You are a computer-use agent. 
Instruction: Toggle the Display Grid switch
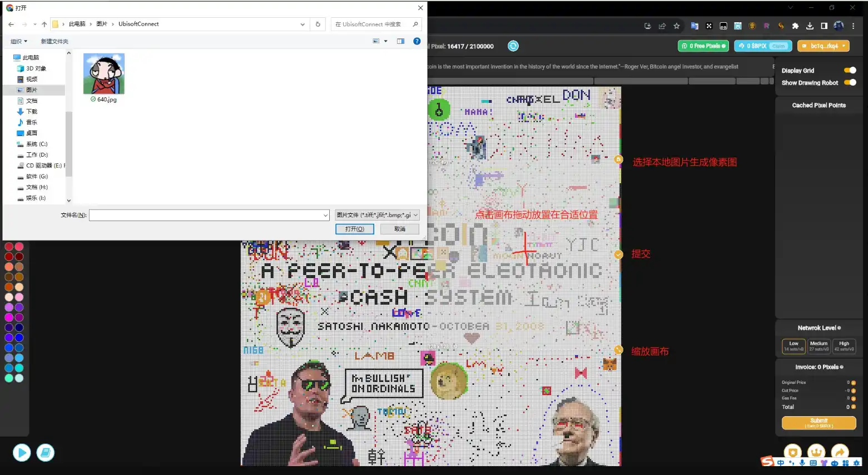tap(850, 71)
